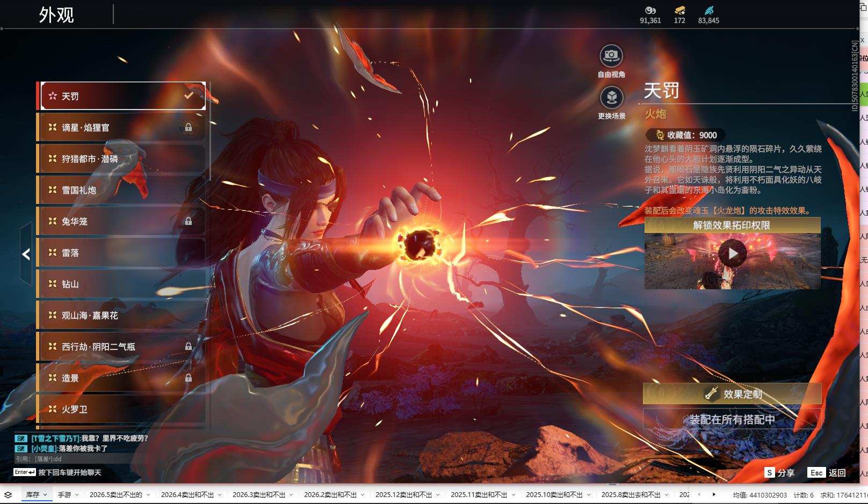Image resolution: width=868 pixels, height=504 pixels.
Task: Open the free camera view (自由视角)
Action: pyautogui.click(x=611, y=55)
